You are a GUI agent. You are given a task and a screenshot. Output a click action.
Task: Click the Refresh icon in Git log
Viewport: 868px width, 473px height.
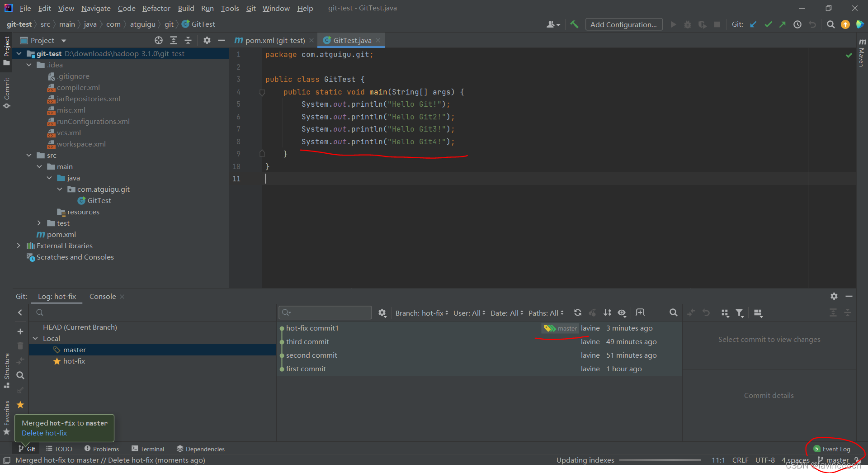click(578, 313)
